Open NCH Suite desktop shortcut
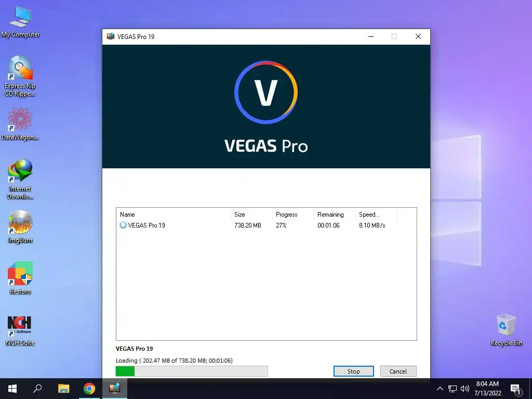Screen dimensions: 532x399 tap(20, 330)
